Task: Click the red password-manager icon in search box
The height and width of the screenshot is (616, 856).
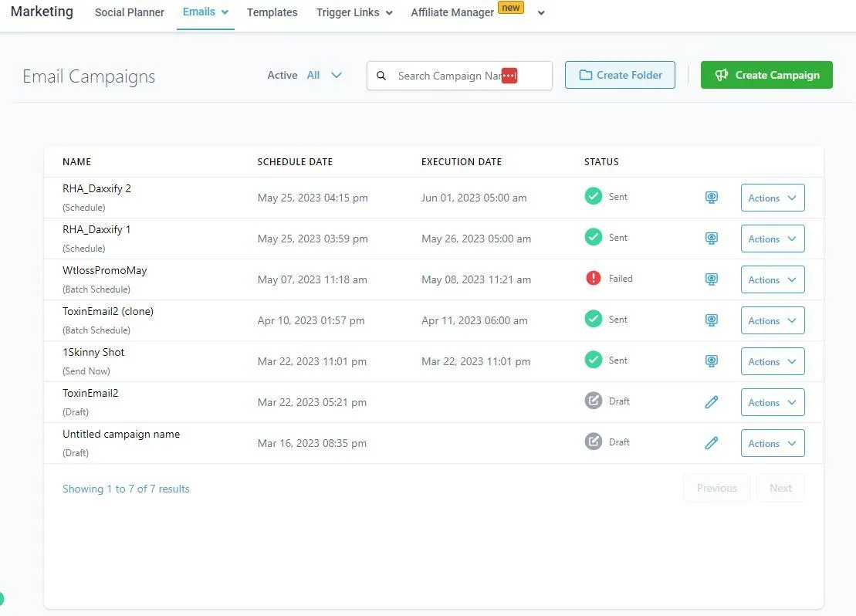Action: (509, 76)
